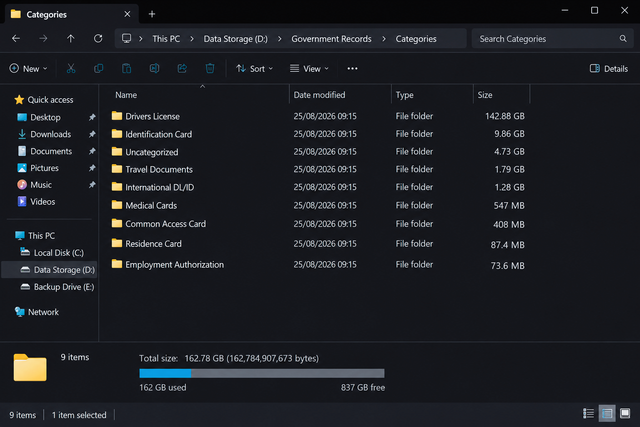This screenshot has width=640, height=427.
Task: Click the Categories breadcrumb
Action: (x=416, y=39)
